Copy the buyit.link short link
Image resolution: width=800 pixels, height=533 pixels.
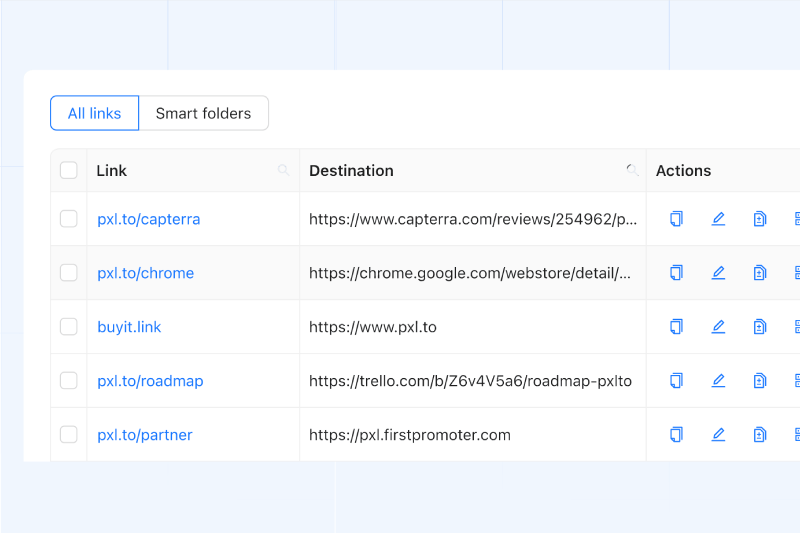pos(676,326)
